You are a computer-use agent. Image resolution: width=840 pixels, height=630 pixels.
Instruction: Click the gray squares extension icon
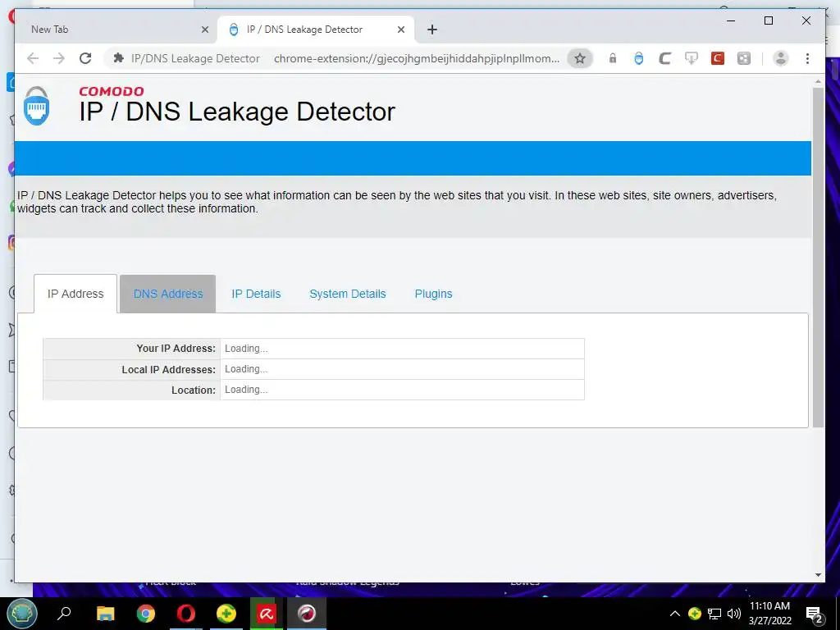point(744,58)
